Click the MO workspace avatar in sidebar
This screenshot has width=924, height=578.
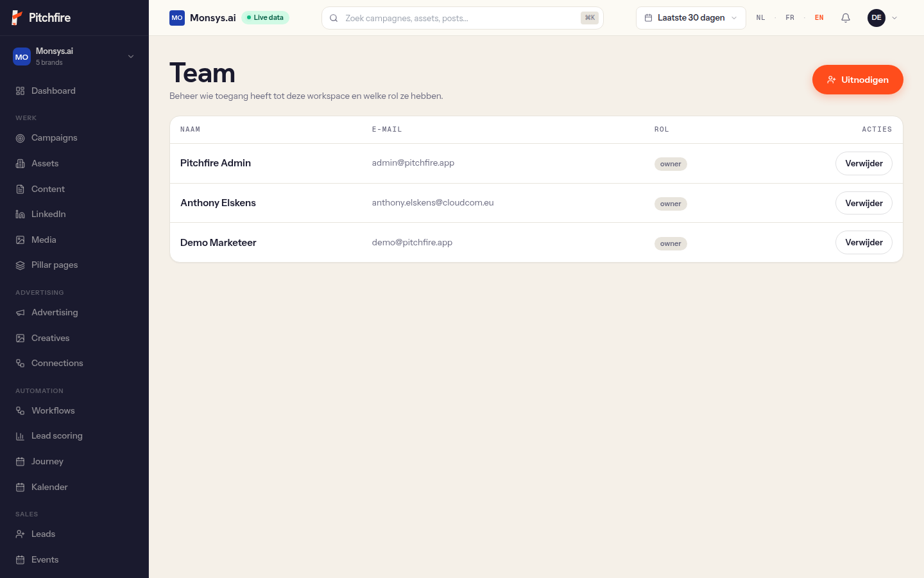22,57
